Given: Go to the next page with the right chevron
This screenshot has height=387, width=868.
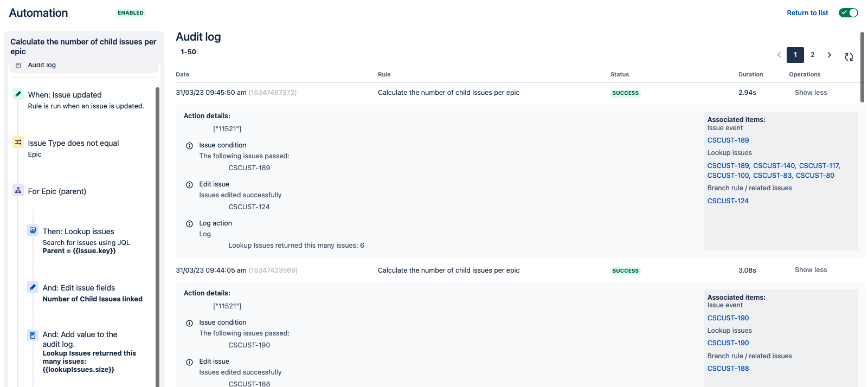Looking at the screenshot, I should [830, 55].
